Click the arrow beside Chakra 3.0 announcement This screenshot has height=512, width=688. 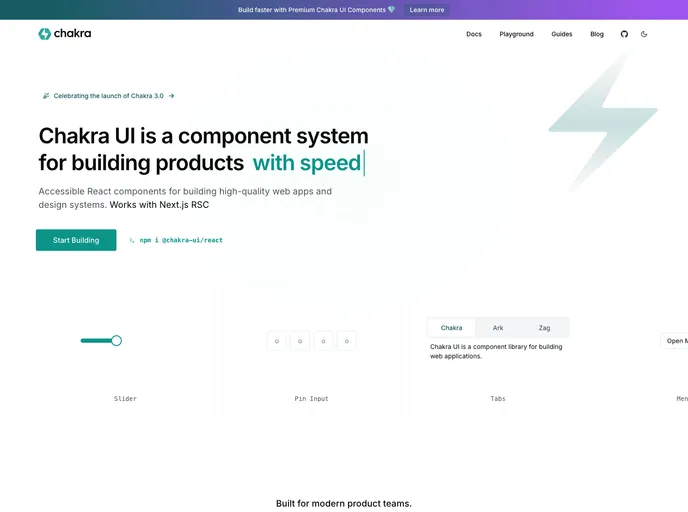[172, 96]
